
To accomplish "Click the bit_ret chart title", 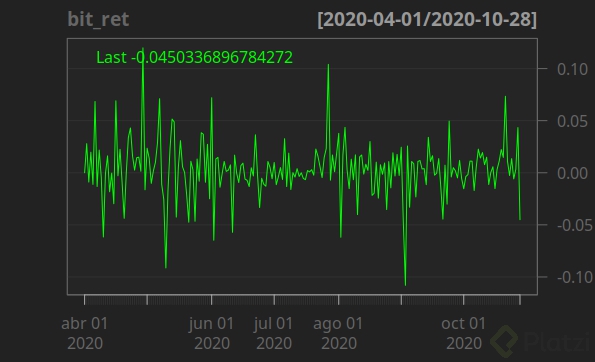I will tap(98, 19).
